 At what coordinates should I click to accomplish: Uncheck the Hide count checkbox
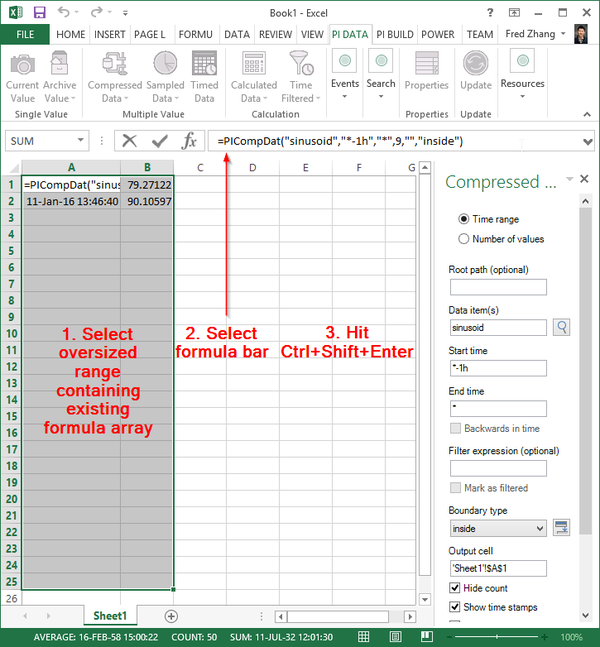click(x=455, y=588)
